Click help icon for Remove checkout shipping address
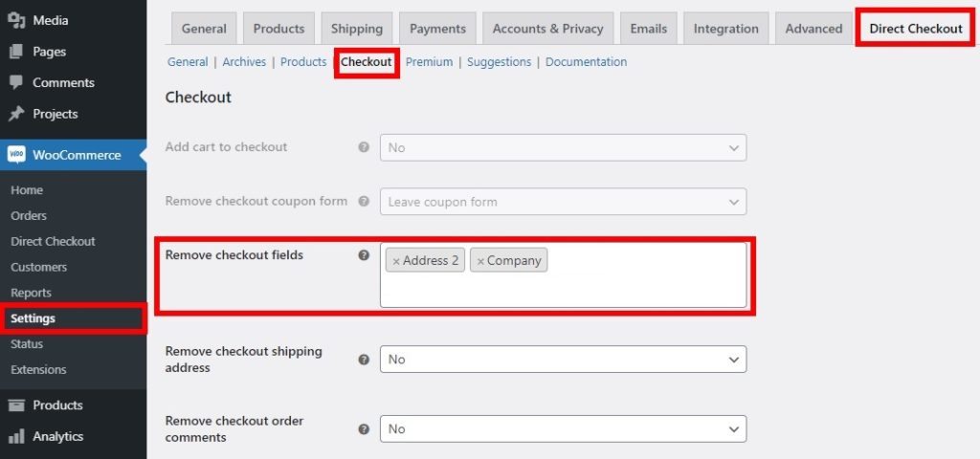980x459 pixels. (x=364, y=360)
